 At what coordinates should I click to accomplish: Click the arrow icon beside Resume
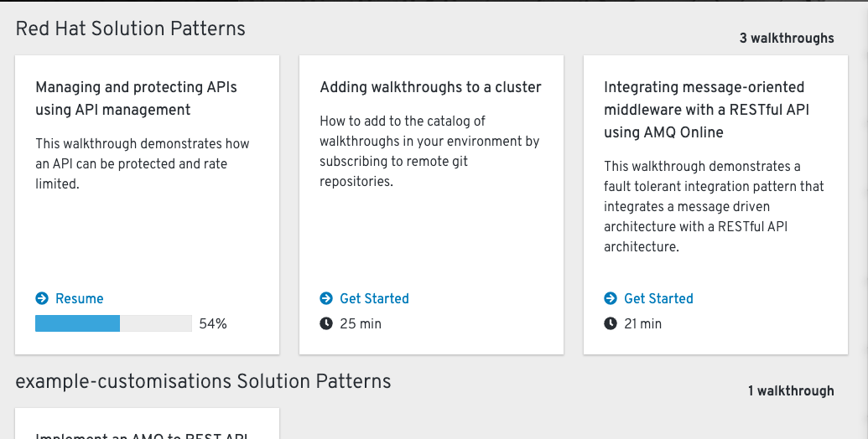[x=42, y=299]
